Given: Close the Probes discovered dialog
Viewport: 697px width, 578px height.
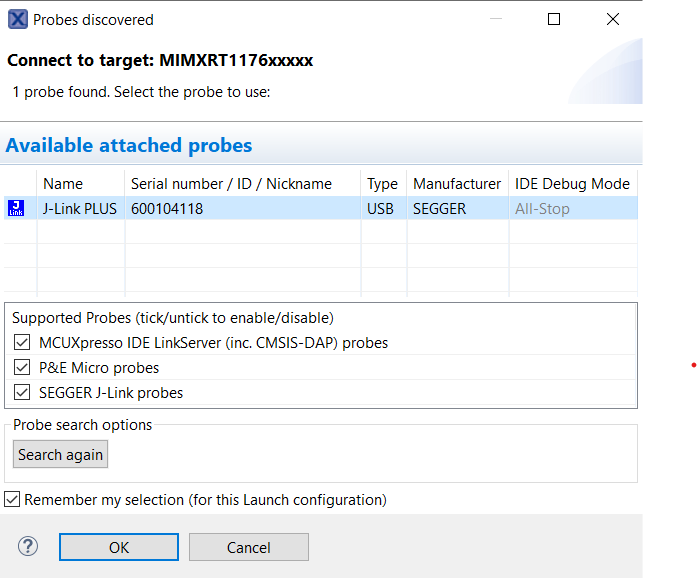Looking at the screenshot, I should 611,19.
